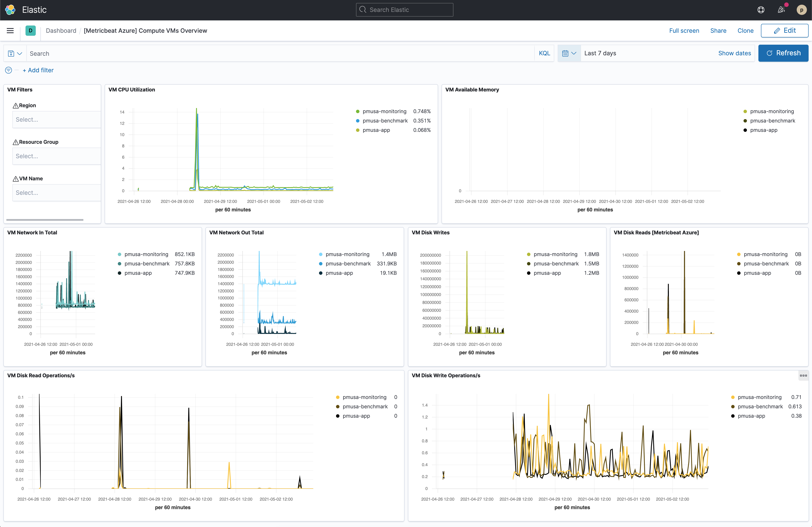The image size is (812, 527).
Task: Click the filter set options icon
Action: (x=8, y=70)
